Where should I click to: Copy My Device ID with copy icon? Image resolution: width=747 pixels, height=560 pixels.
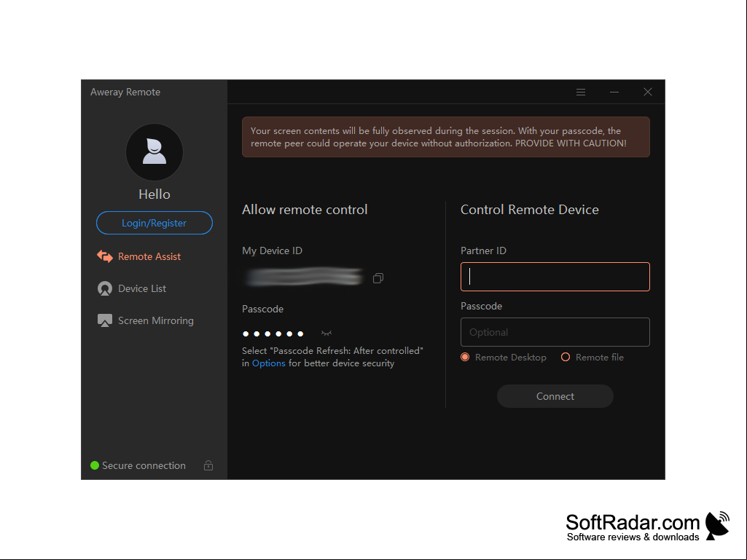[x=378, y=278]
